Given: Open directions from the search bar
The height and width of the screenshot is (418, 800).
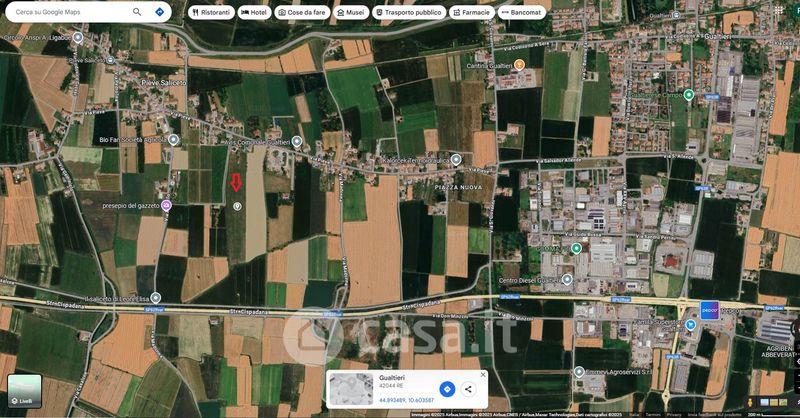Looking at the screenshot, I should pyautogui.click(x=160, y=12).
